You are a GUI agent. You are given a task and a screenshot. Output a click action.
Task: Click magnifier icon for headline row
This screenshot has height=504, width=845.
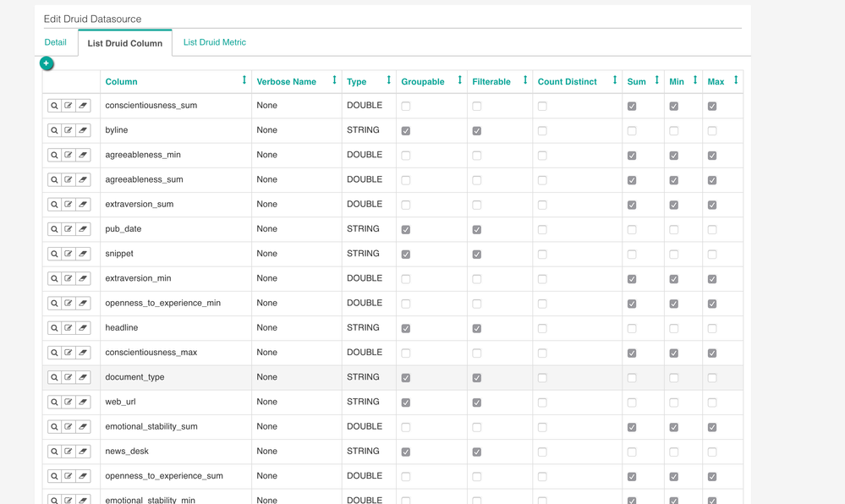pos(54,328)
